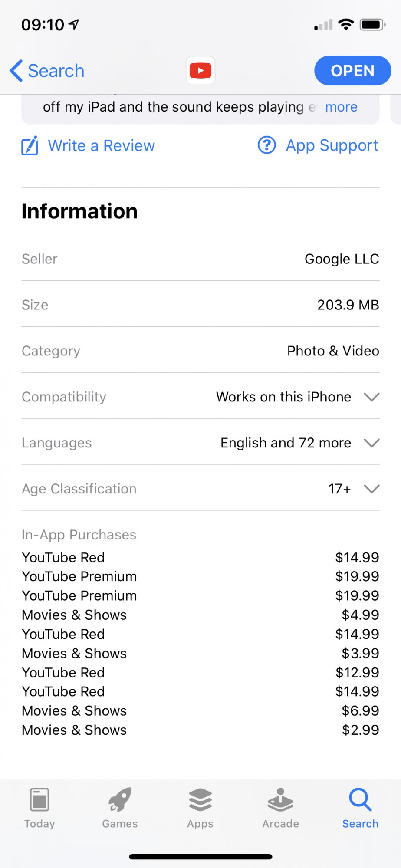This screenshot has width=401, height=868.
Task: Expand the Age Classification chevron
Action: (372, 489)
